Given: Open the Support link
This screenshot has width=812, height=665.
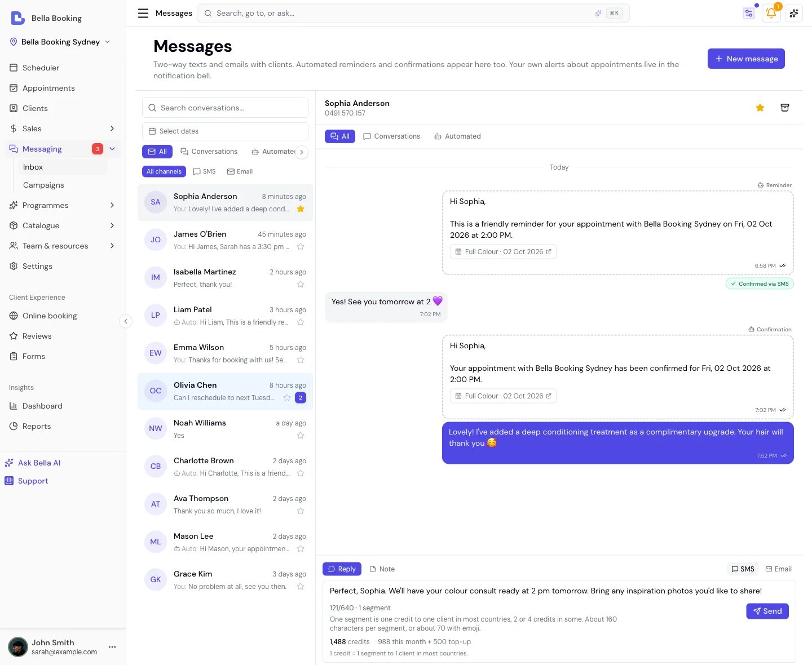Looking at the screenshot, I should [x=27, y=481].
